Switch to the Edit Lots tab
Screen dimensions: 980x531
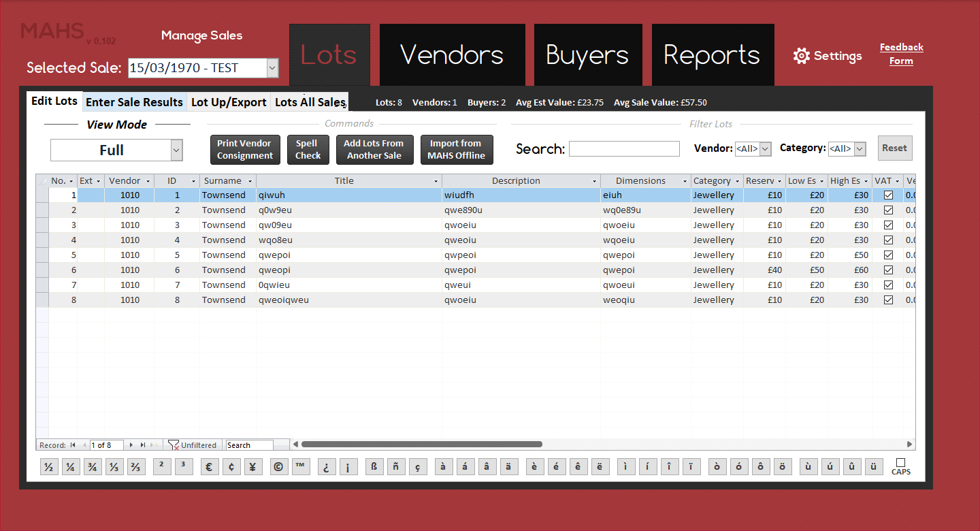pyautogui.click(x=54, y=101)
